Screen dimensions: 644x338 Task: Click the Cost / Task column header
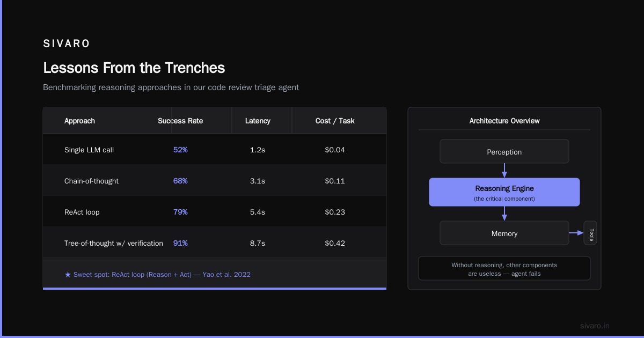335,121
